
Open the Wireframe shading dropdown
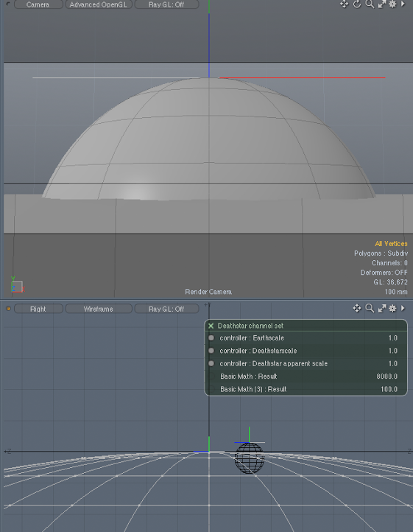(x=99, y=309)
